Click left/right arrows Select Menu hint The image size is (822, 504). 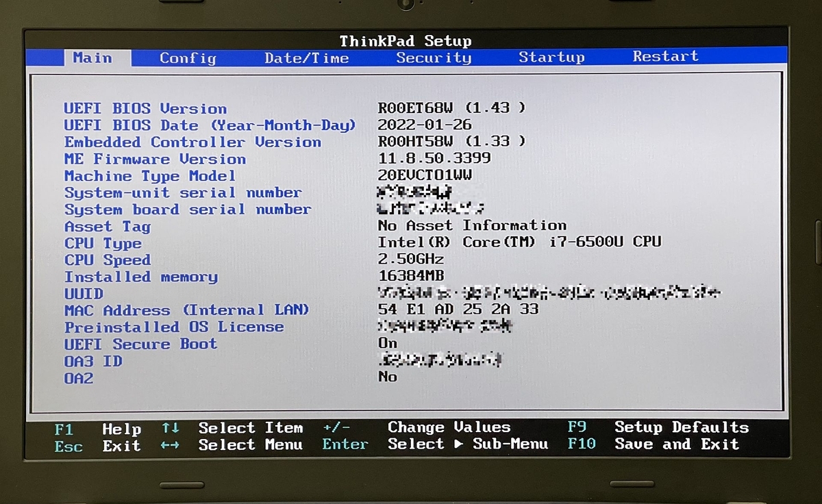coord(232,445)
